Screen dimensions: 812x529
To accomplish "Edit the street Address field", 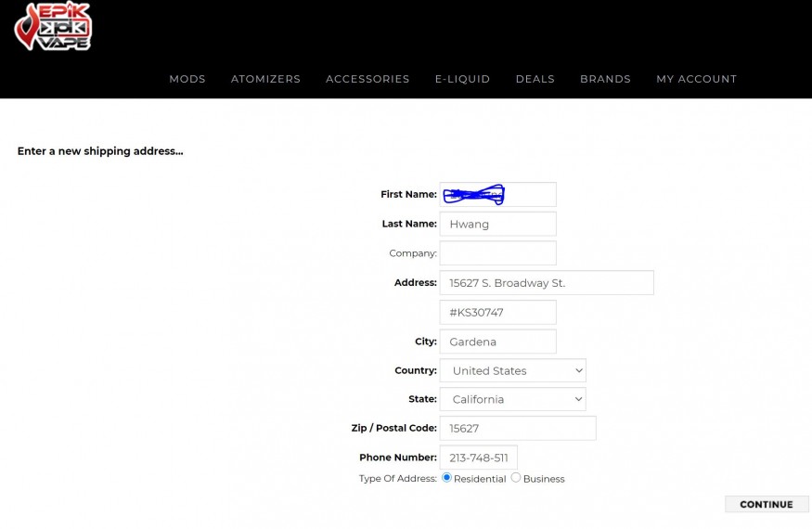I will click(x=547, y=283).
